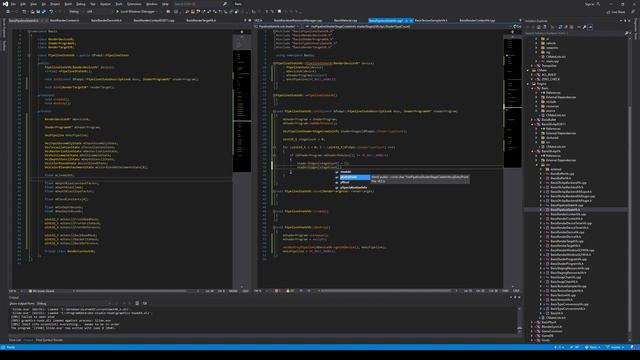This screenshot has width=640, height=360.
Task: Click the Live Share button
Action: tap(616, 12)
